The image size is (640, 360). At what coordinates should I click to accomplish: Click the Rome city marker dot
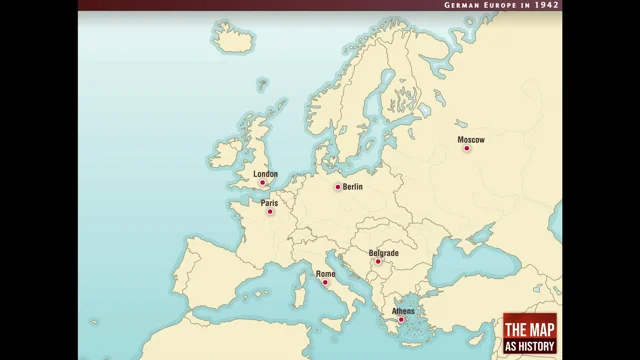(x=325, y=282)
